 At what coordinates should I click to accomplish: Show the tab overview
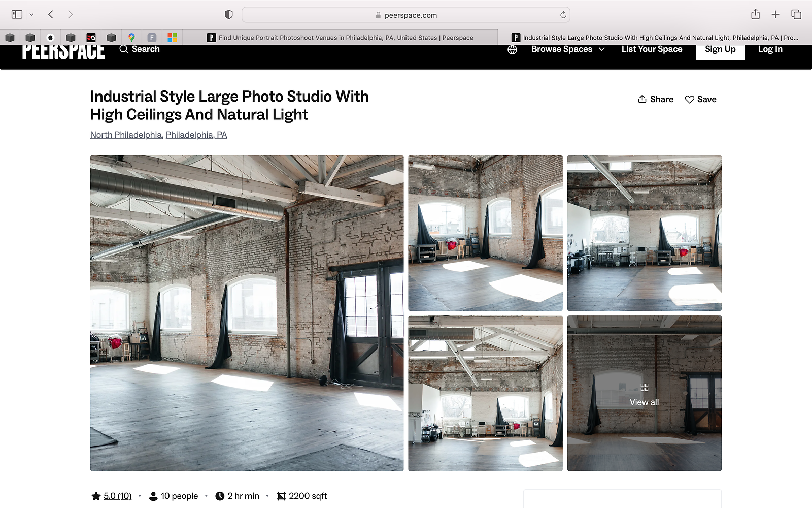(796, 14)
